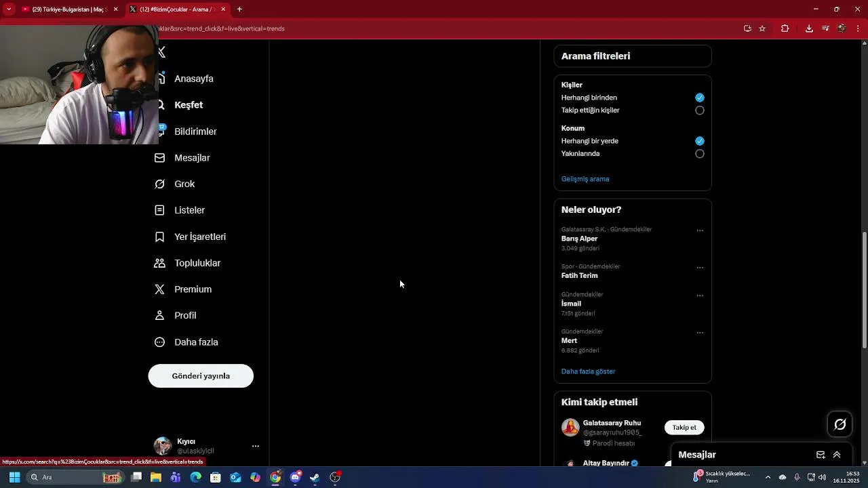This screenshot has width=868, height=488.
Task: Open account menu dots beside Kıyıcı
Action: [256, 446]
